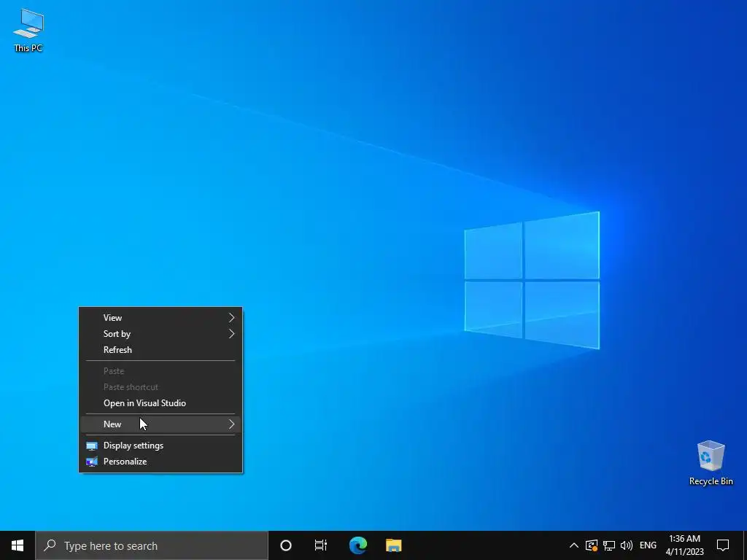The image size is (747, 560).
Task: Choose Display settings from the context menu
Action: 160,446
